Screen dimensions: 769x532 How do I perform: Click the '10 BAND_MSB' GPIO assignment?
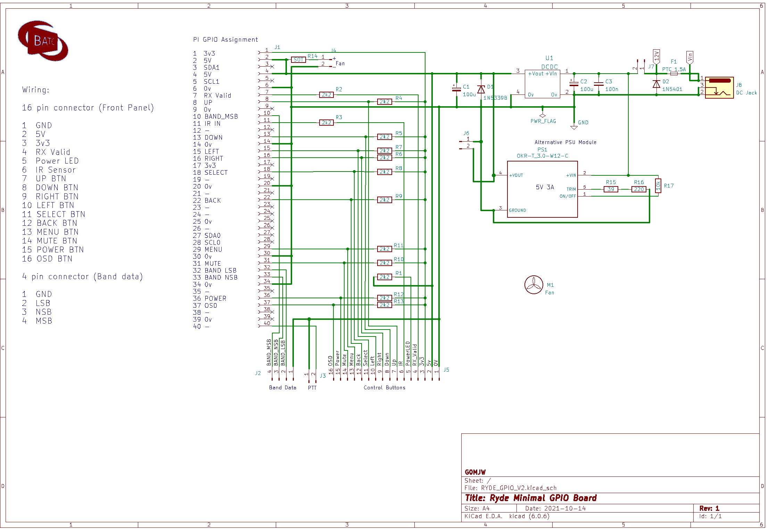coord(215,117)
